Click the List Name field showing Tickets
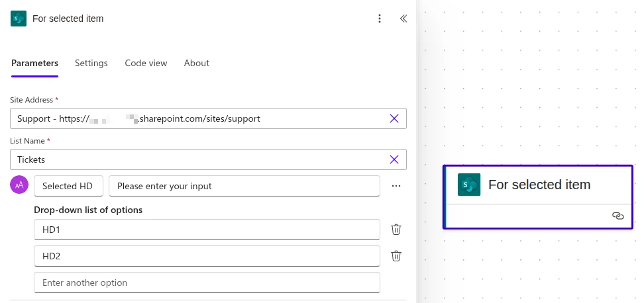The height and width of the screenshot is (303, 644). click(208, 159)
